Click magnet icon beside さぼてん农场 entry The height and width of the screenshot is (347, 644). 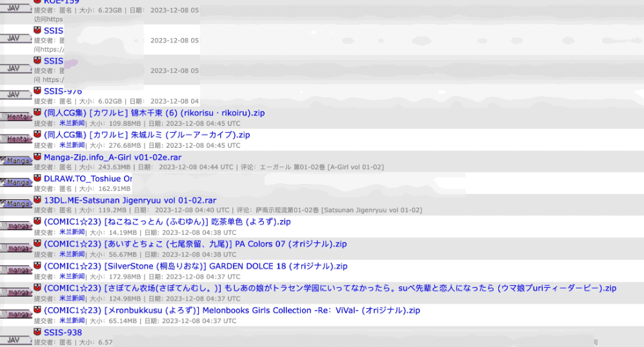coord(37,287)
